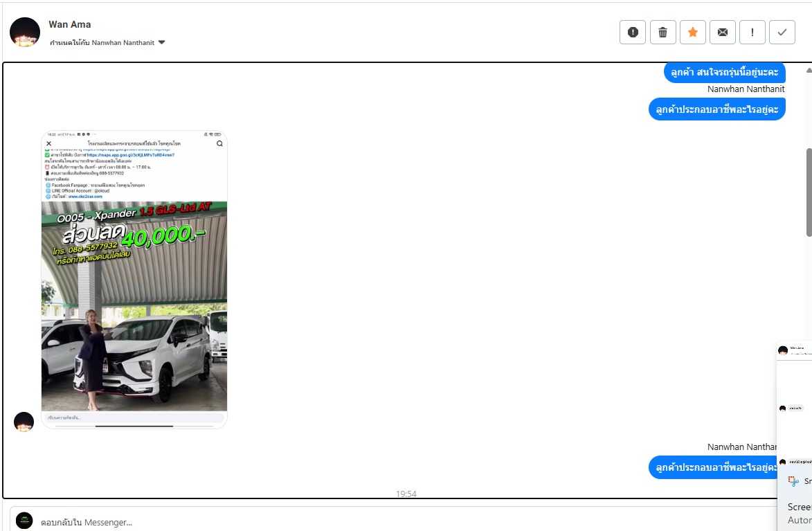This screenshot has height=531, width=812.
Task: Click assigned-to label กำหนดให้กับ Nanwhan Nanthanit
Action: (102, 42)
